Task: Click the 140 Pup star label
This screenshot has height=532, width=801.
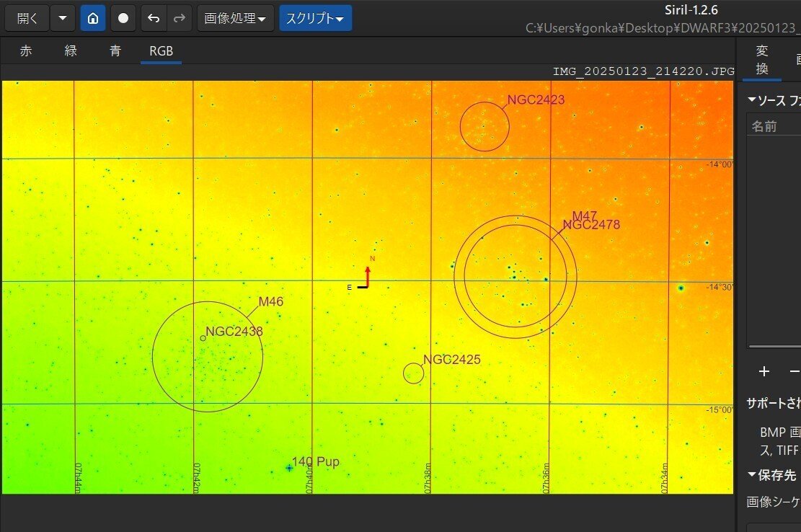Action: (x=315, y=461)
